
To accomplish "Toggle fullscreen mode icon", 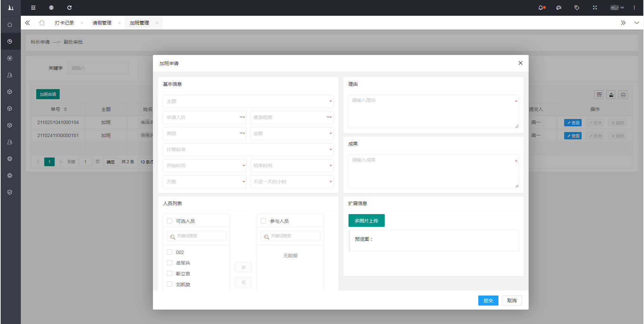I will point(595,8).
